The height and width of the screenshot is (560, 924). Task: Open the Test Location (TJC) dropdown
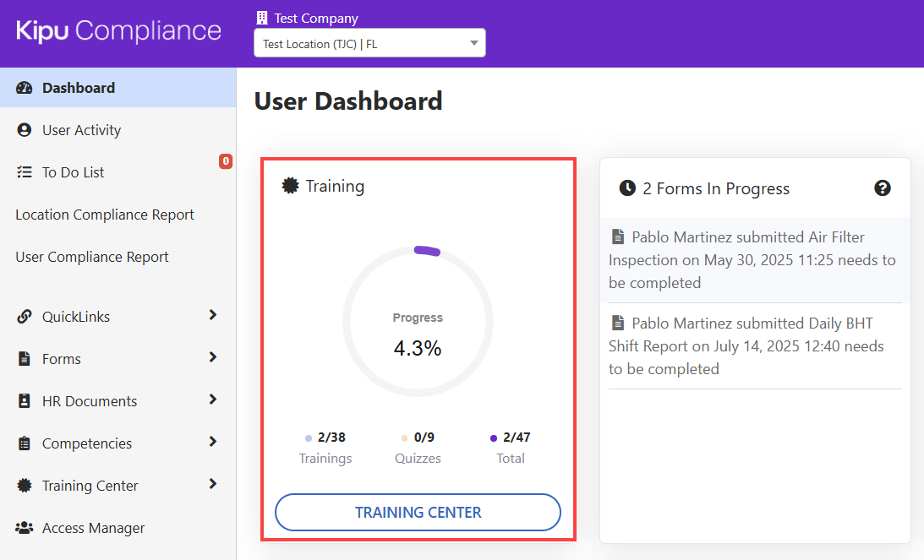point(369,44)
